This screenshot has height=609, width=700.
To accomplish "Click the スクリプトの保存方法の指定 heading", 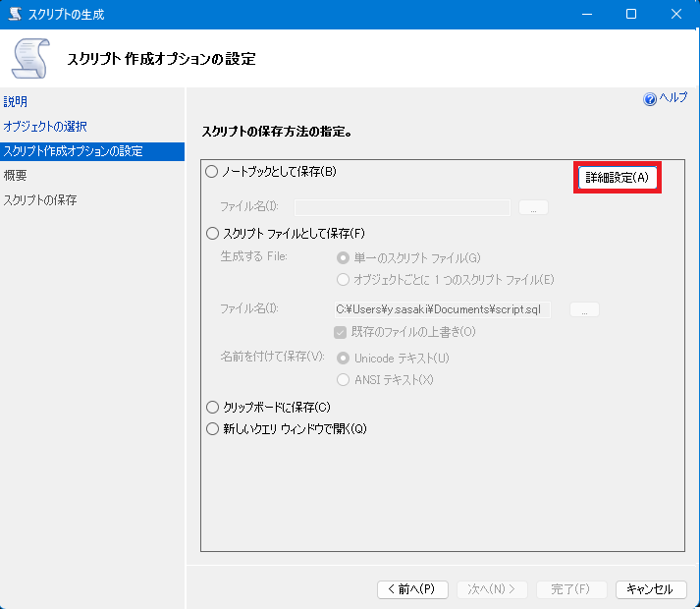I will pyautogui.click(x=277, y=132).
